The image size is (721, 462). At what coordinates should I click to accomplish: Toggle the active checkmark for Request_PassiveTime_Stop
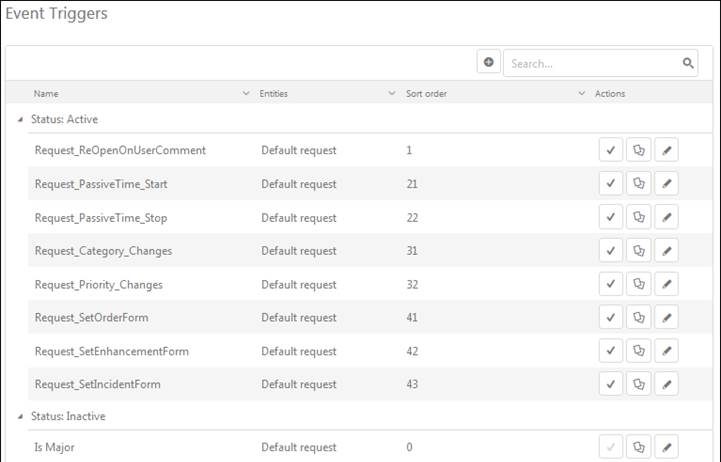[x=610, y=218]
